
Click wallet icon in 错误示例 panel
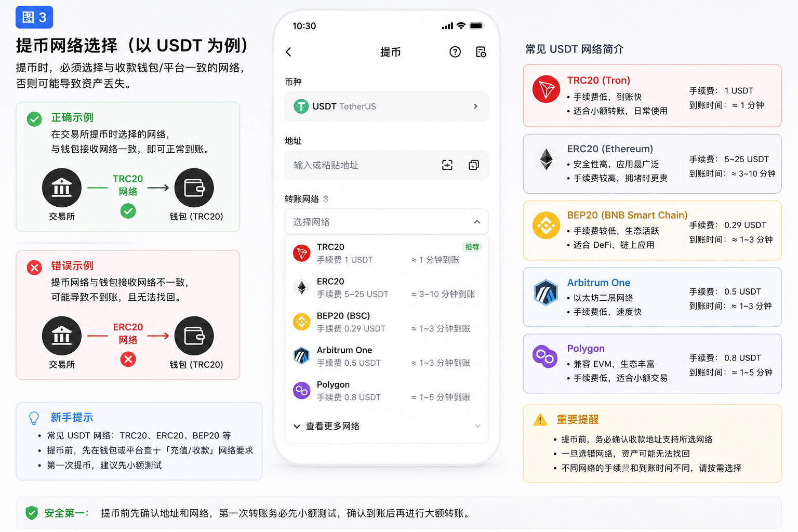coord(194,336)
